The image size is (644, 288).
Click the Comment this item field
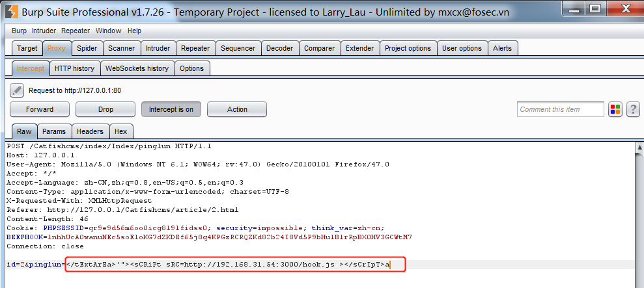560,109
